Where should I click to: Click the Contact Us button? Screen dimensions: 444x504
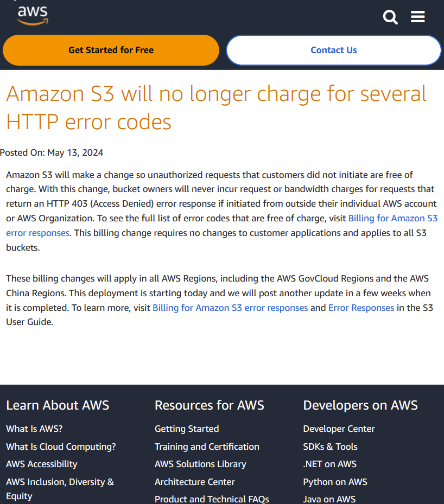pos(333,50)
